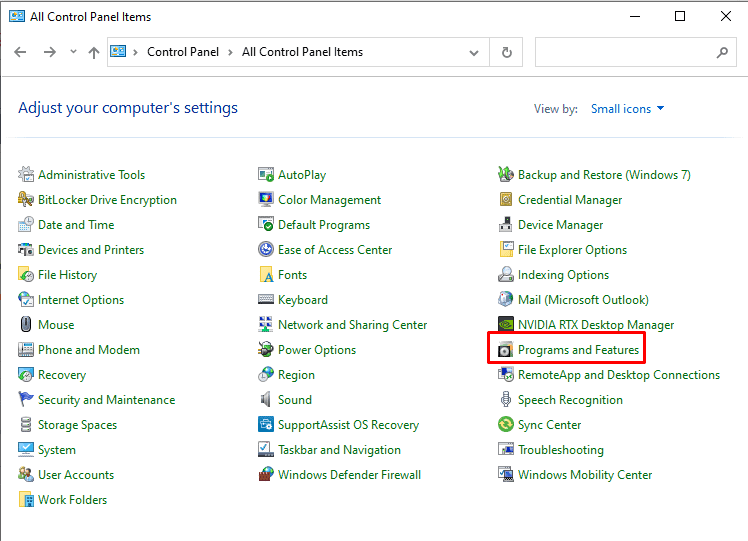This screenshot has width=748, height=541.
Task: Open Speech Recognition link
Action: click(x=570, y=399)
